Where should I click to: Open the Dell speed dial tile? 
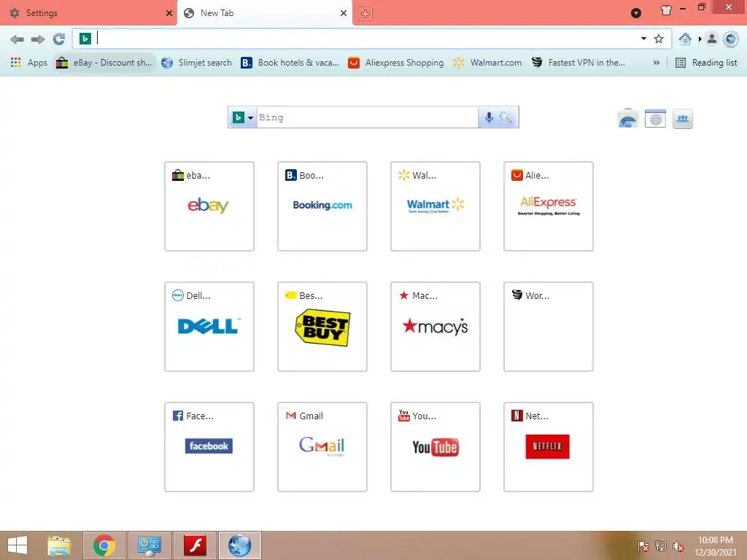(209, 327)
